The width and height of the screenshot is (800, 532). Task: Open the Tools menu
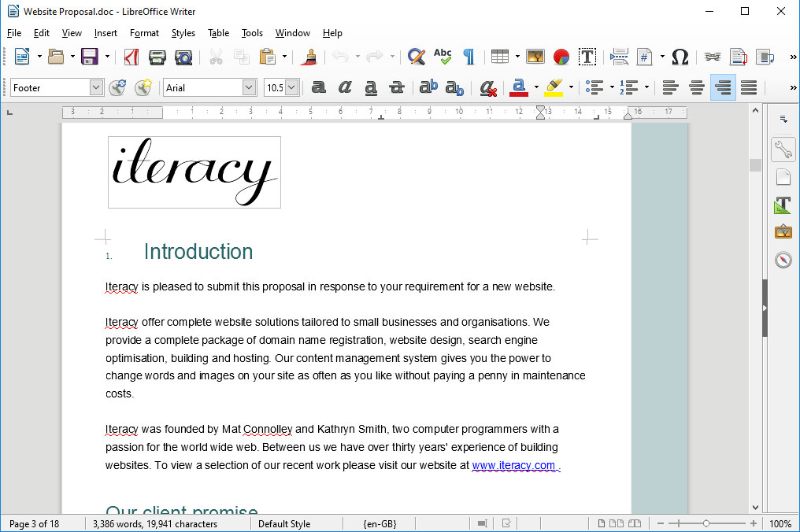coord(252,33)
